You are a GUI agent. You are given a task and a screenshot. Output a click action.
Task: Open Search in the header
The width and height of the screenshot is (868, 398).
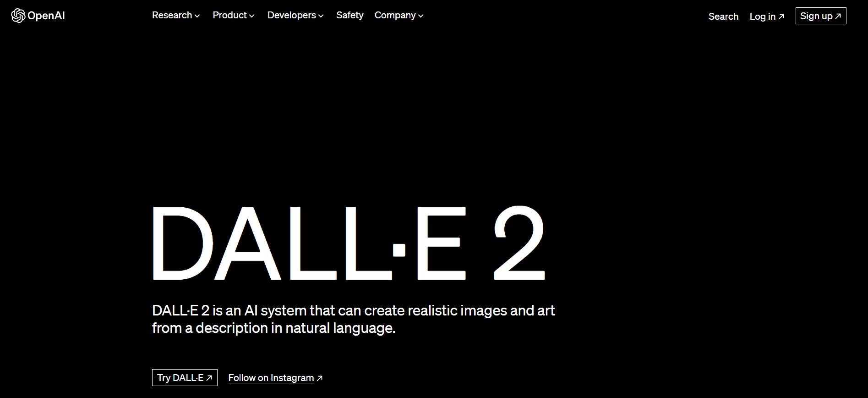[723, 17]
